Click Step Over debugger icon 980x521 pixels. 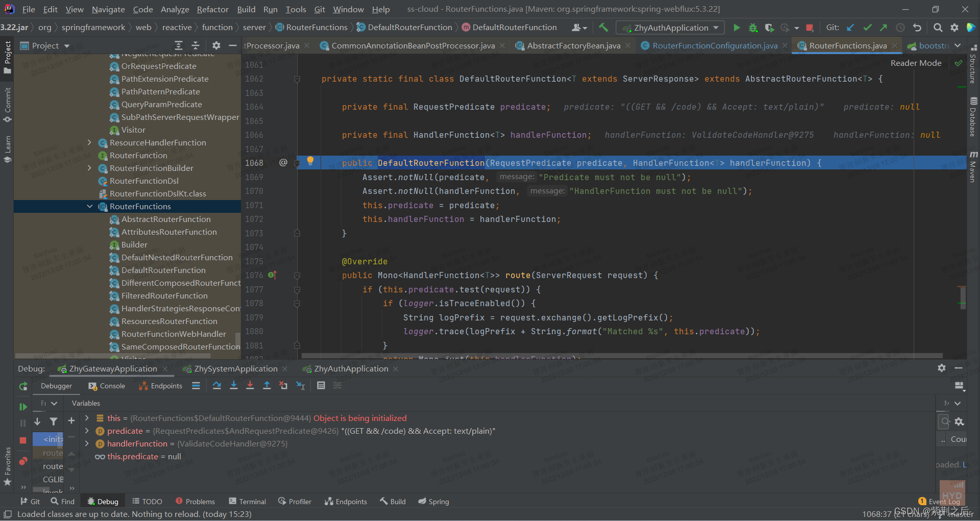217,386
